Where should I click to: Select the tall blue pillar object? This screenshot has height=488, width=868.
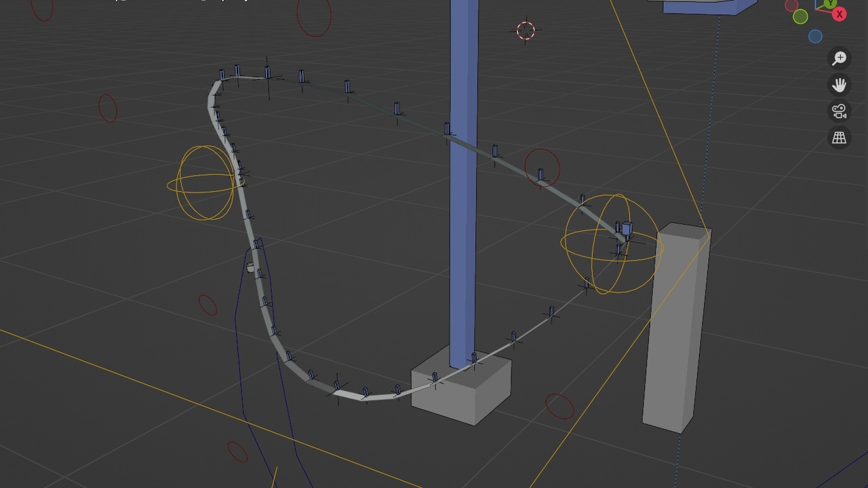[x=464, y=183]
